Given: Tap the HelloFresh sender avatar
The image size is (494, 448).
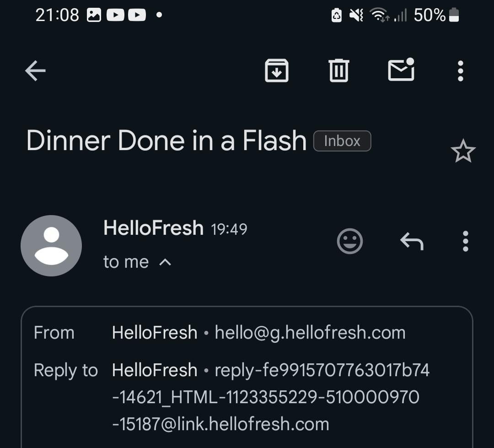Looking at the screenshot, I should (51, 246).
